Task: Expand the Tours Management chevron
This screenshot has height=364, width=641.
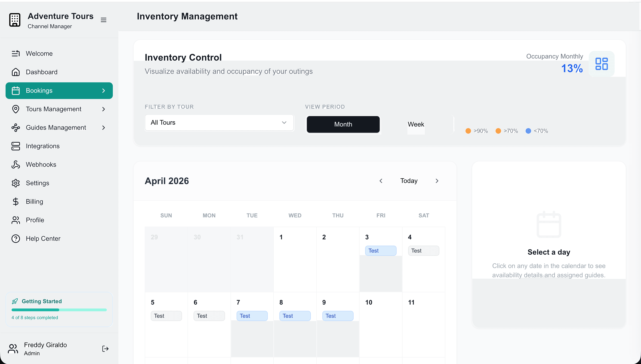Action: 103,109
